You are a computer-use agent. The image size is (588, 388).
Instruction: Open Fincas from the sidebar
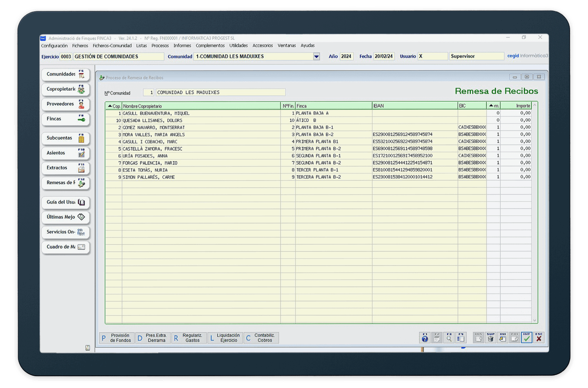tap(65, 119)
